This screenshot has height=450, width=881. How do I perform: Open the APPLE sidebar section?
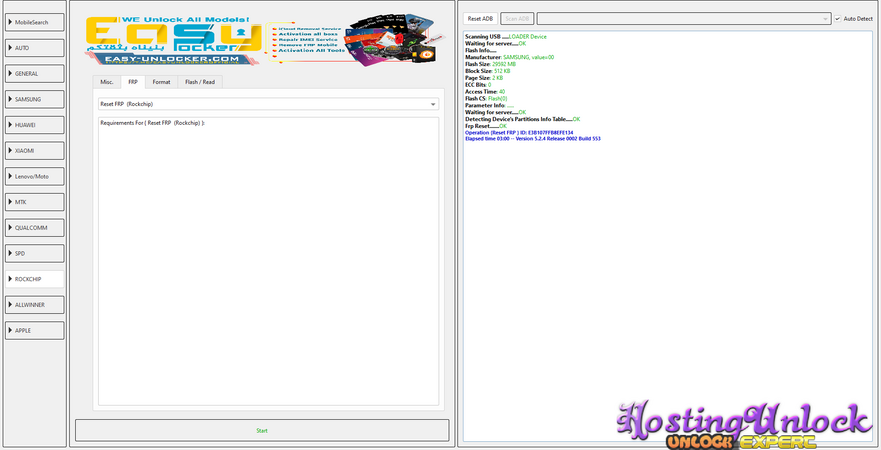[x=34, y=329]
